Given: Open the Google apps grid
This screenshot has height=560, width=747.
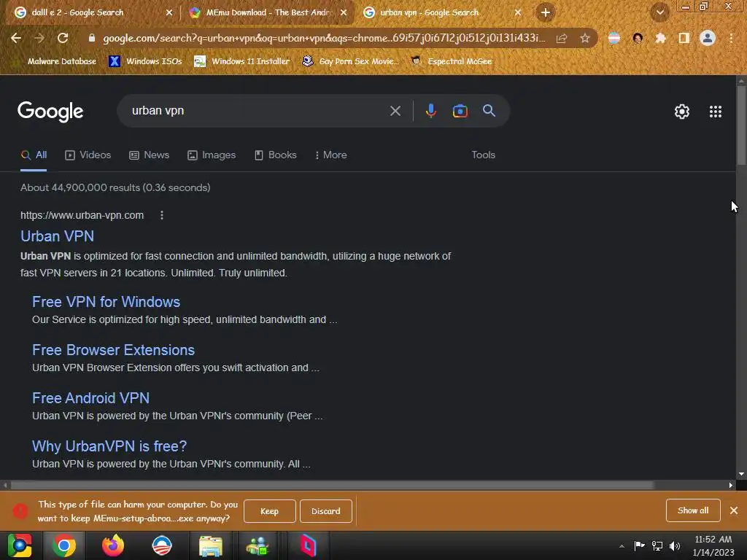Looking at the screenshot, I should pyautogui.click(x=715, y=112).
